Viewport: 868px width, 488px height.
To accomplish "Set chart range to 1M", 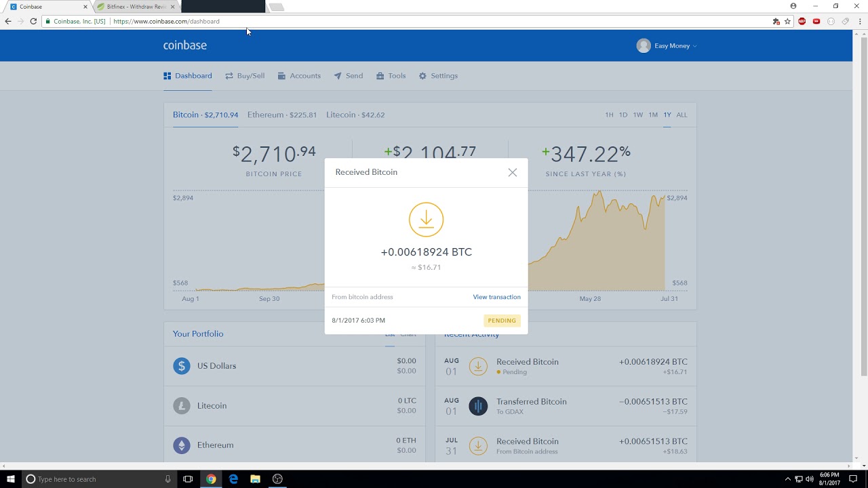I will tap(653, 115).
